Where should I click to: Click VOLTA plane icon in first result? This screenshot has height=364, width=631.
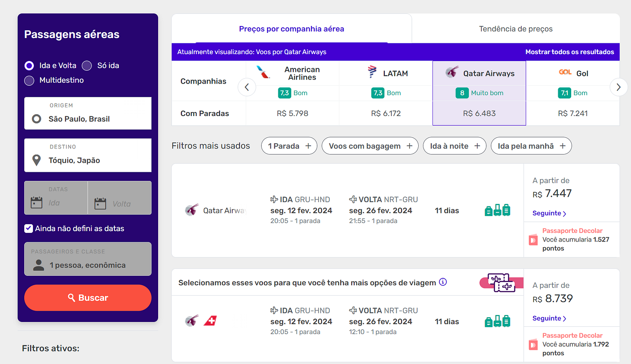point(353,200)
